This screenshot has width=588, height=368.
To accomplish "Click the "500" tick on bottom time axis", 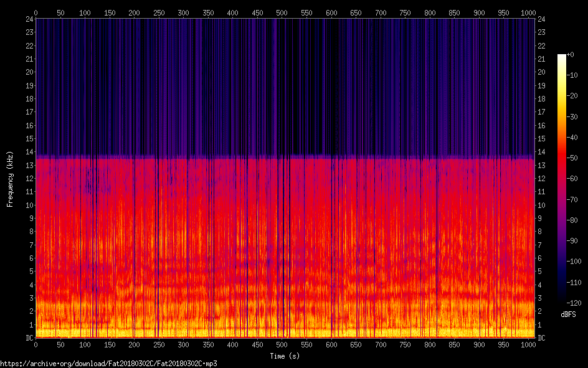I will [282, 345].
